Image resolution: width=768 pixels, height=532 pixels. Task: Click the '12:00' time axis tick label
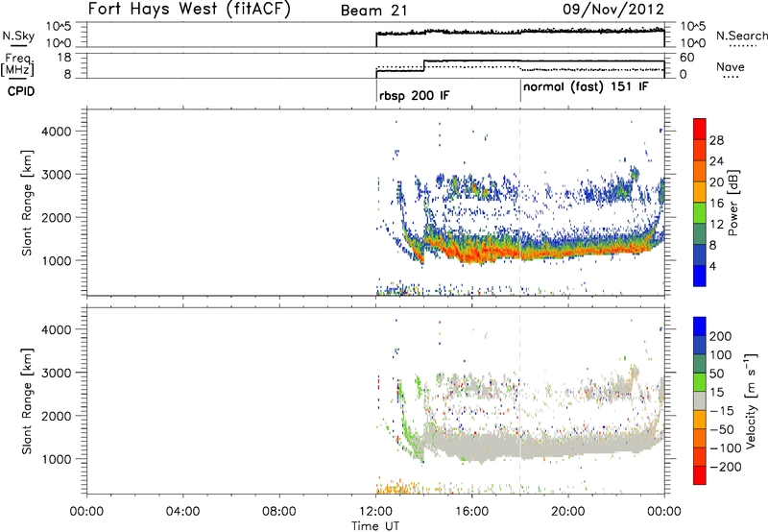(375, 512)
